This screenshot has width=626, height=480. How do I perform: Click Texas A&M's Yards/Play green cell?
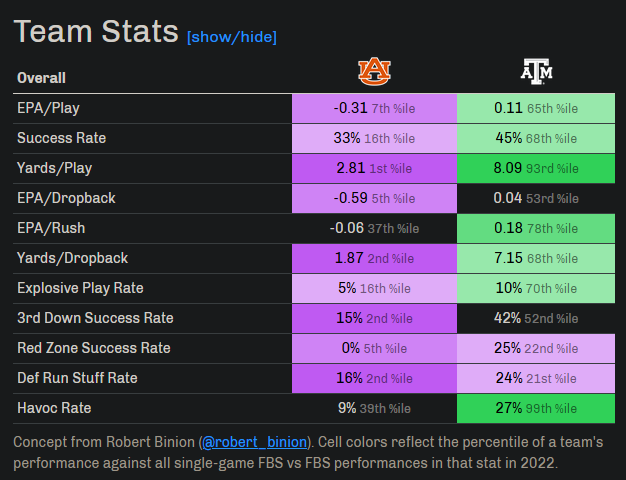click(535, 168)
